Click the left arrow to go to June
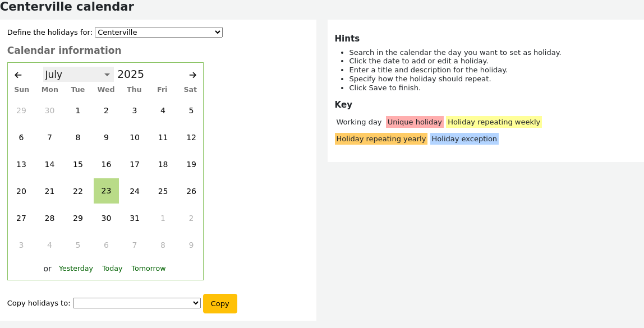The height and width of the screenshot is (328, 644). point(19,75)
